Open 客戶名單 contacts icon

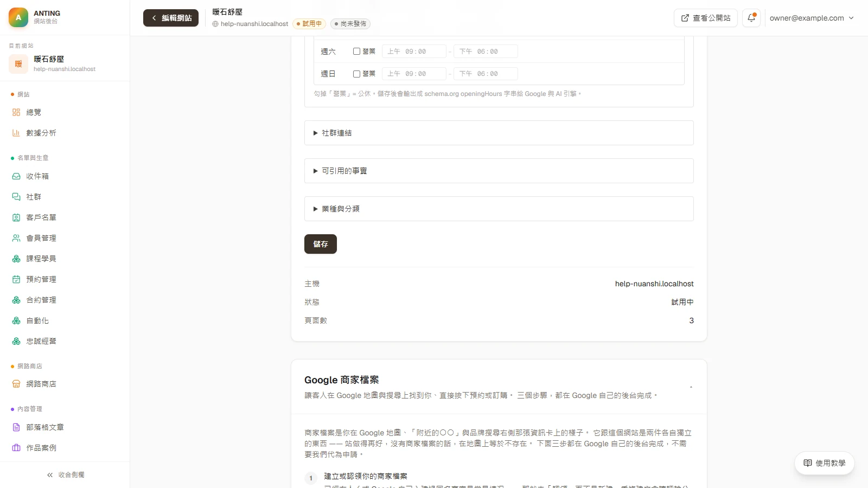point(16,217)
